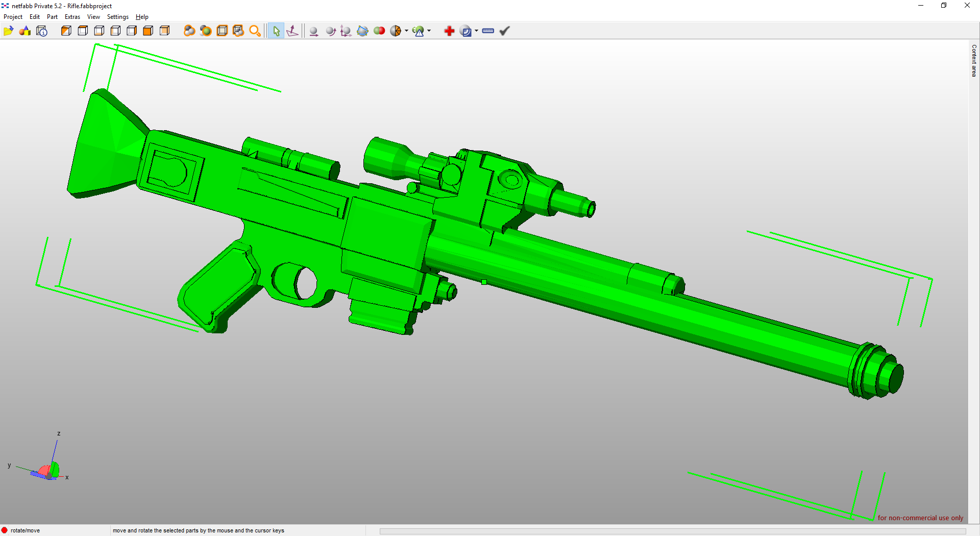Viewport: 980px width, 536px height.
Task: Click the create shell icon
Action: point(465,31)
